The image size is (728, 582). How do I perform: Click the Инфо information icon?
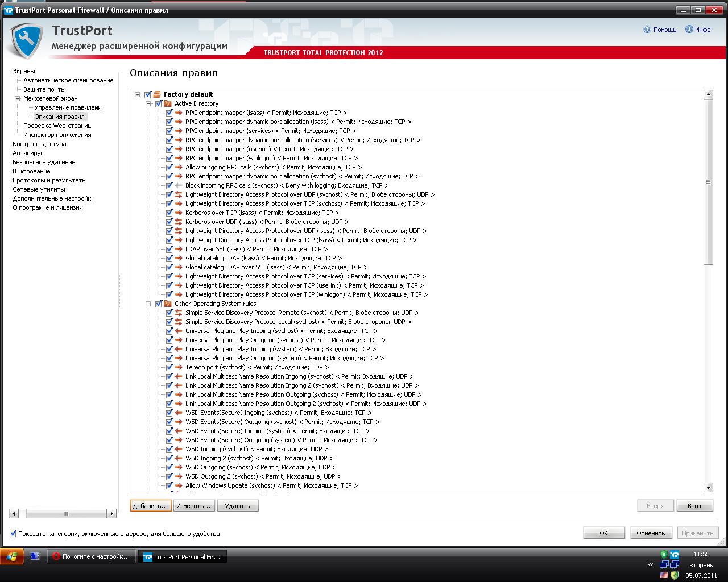[689, 30]
